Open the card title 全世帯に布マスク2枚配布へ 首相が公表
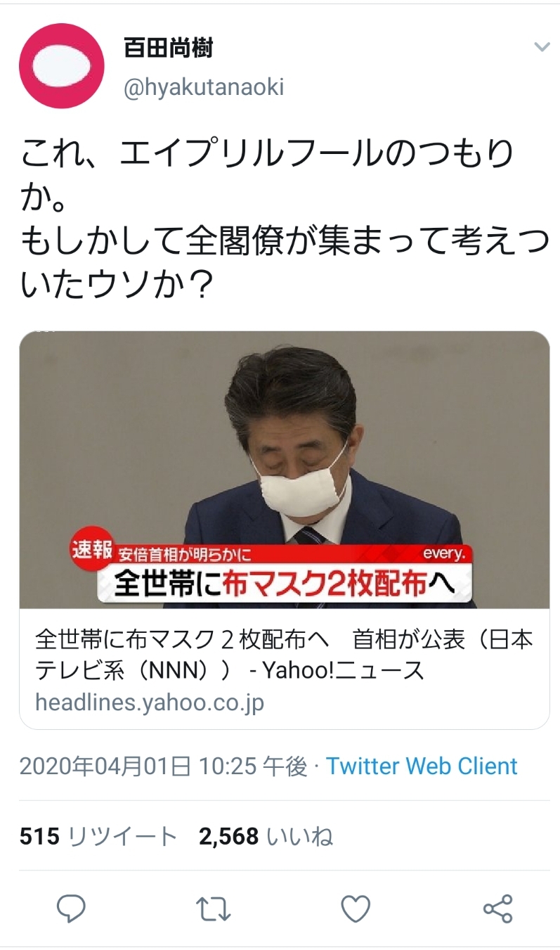Image resolution: width=560 pixels, height=950 pixels. click(x=284, y=655)
